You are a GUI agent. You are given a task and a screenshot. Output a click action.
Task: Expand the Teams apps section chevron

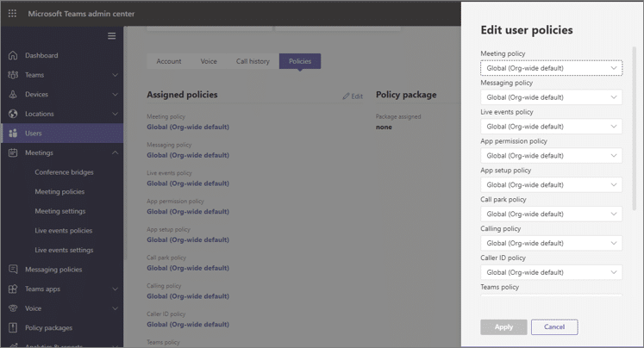[115, 289]
